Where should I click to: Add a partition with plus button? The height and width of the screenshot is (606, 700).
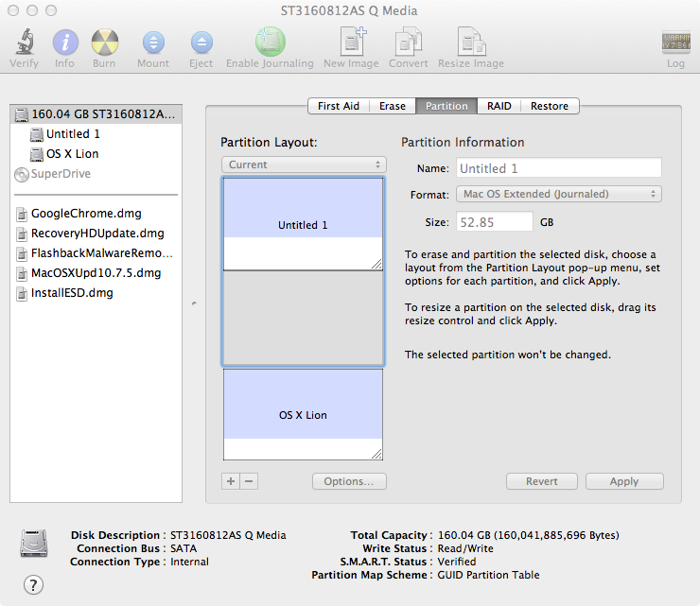click(231, 481)
